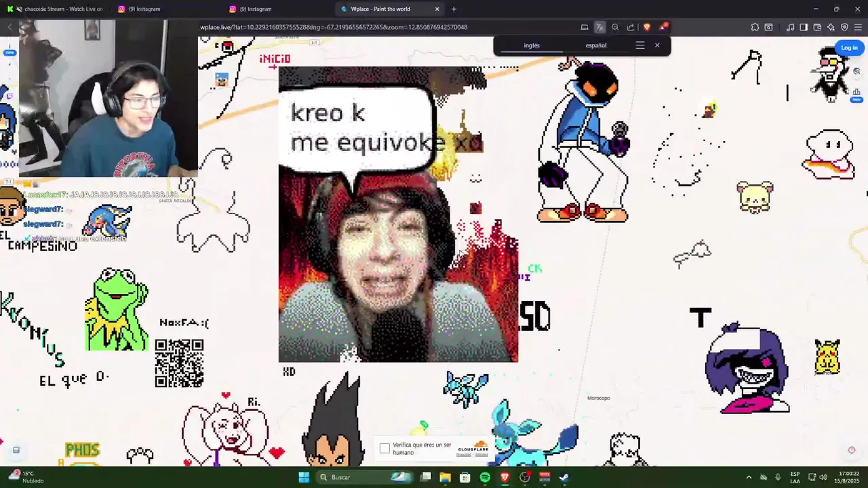Open the ESP LAA keyboard language selector
The width and height of the screenshot is (868, 488).
[x=795, y=477]
